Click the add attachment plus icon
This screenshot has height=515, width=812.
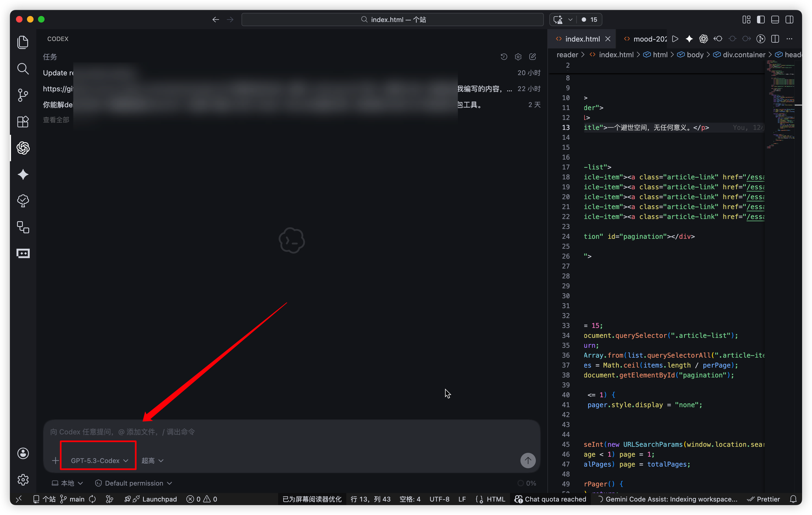tap(56, 460)
